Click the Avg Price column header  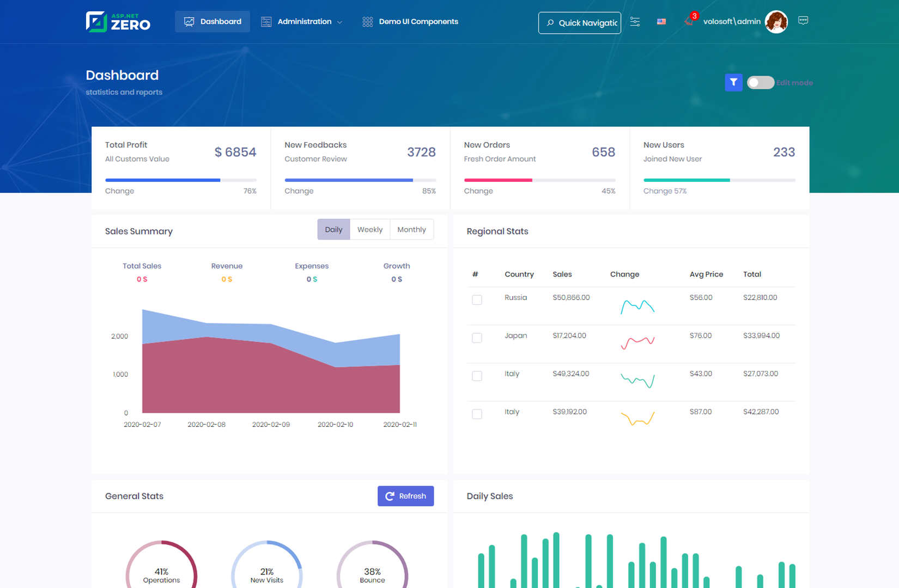pos(706,274)
